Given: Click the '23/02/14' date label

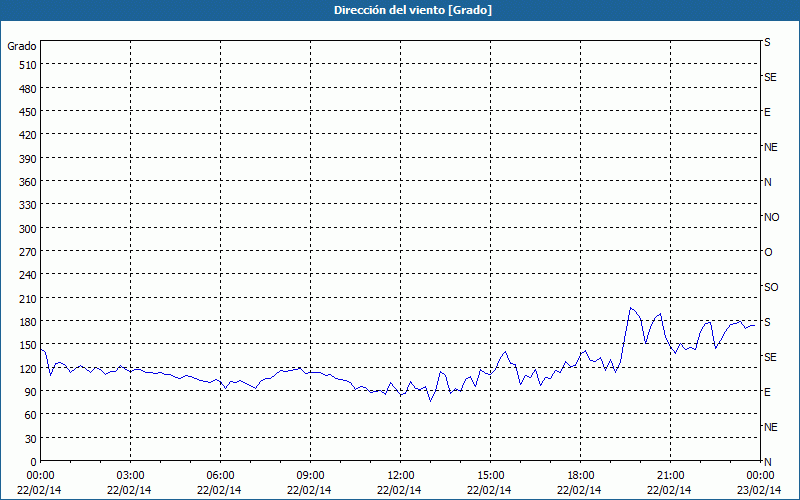Looking at the screenshot, I should (x=759, y=490).
